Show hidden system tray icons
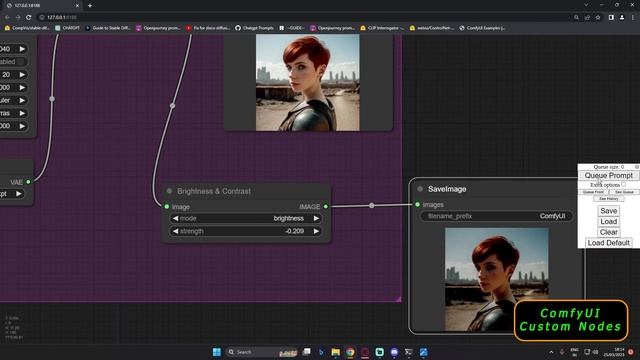Viewport: 640px width, 360px height. (x=551, y=352)
